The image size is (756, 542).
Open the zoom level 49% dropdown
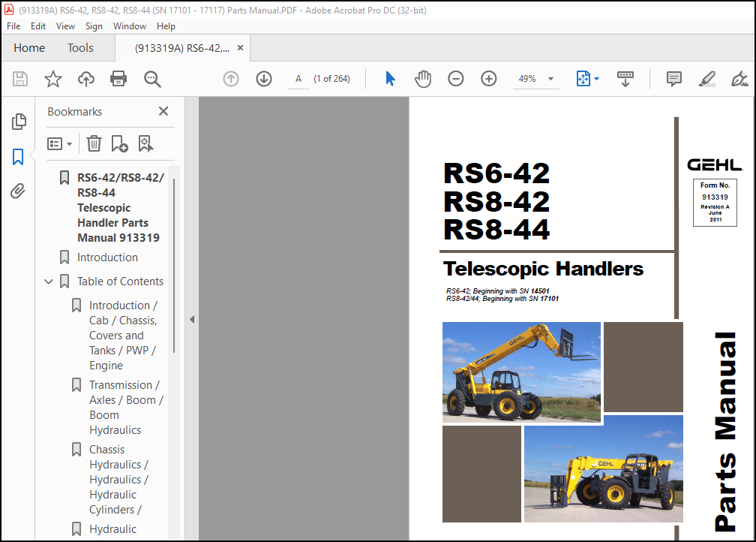coord(550,79)
